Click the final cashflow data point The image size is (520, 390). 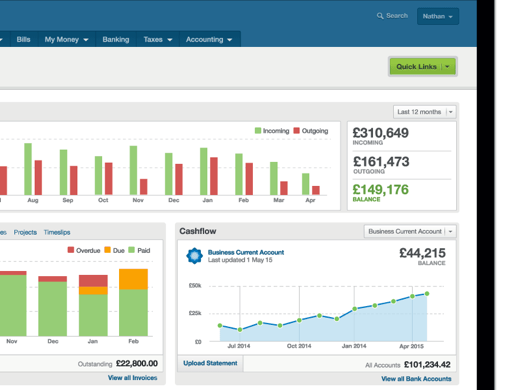[x=427, y=294]
